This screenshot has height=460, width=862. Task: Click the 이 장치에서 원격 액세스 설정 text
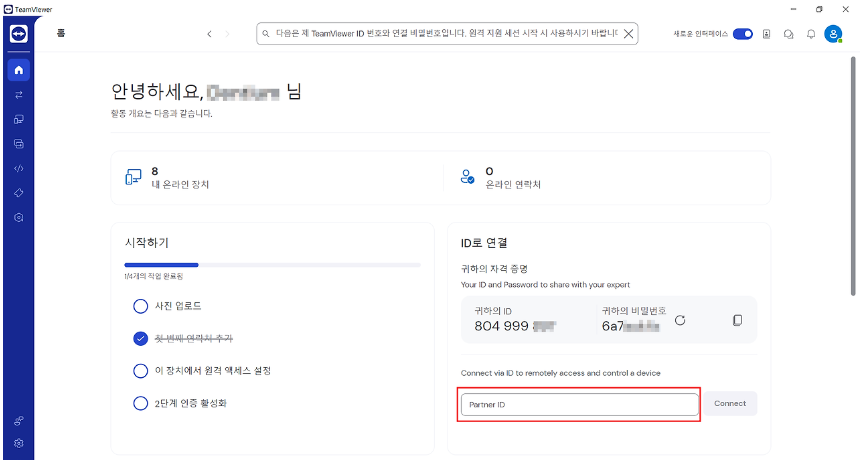(x=213, y=371)
